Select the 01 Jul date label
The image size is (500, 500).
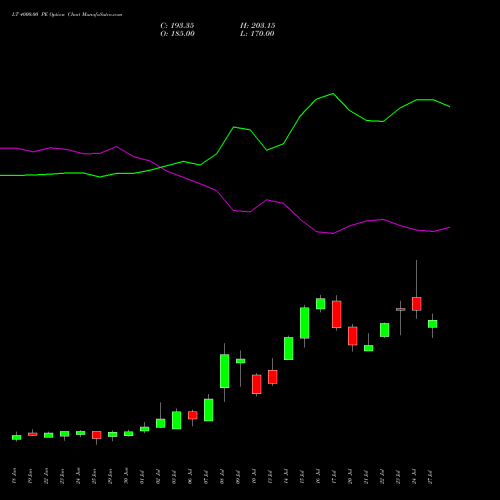coord(142,476)
